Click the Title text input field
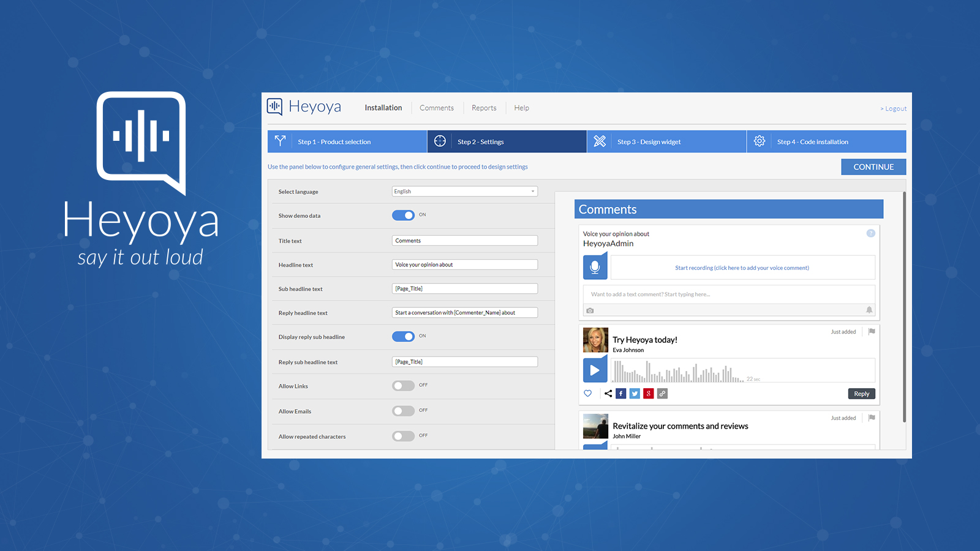The width and height of the screenshot is (980, 551). click(x=465, y=241)
